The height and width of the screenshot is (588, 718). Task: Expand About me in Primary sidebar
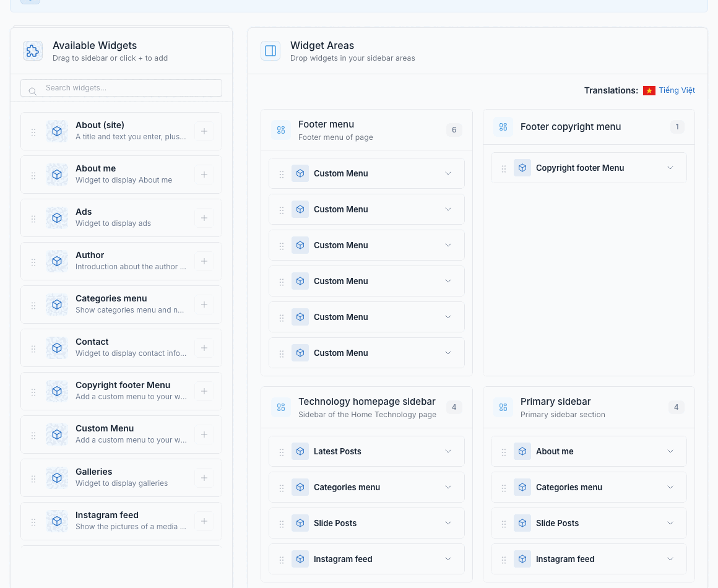[x=670, y=451]
